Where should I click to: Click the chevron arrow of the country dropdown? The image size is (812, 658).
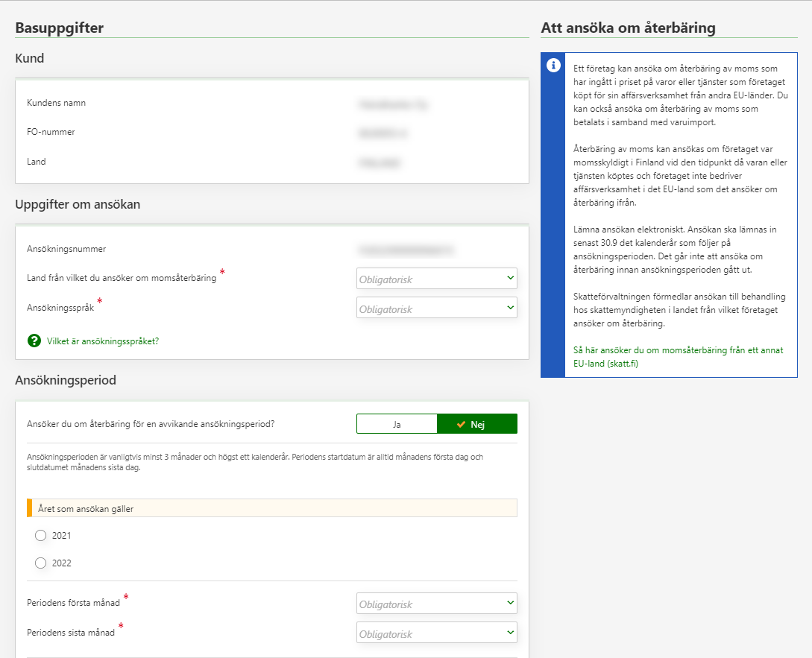coord(510,278)
